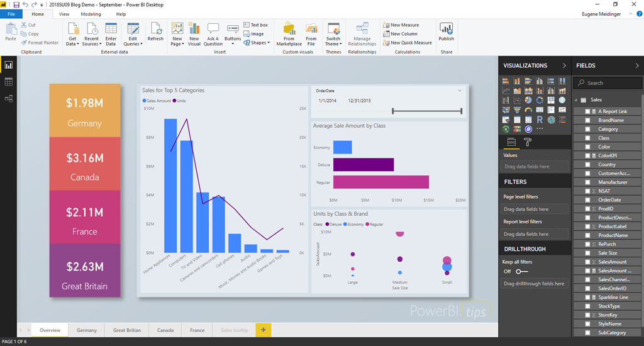Switch to Report view in sidebar

tap(9, 65)
